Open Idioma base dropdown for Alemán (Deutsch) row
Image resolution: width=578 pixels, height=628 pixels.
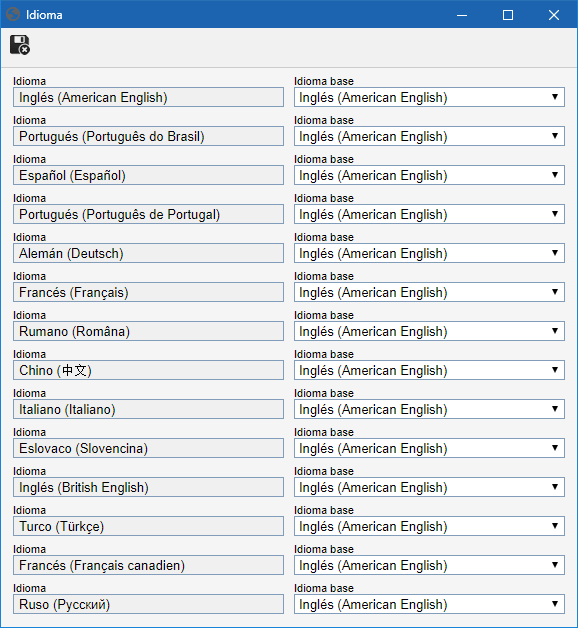pyautogui.click(x=429, y=253)
